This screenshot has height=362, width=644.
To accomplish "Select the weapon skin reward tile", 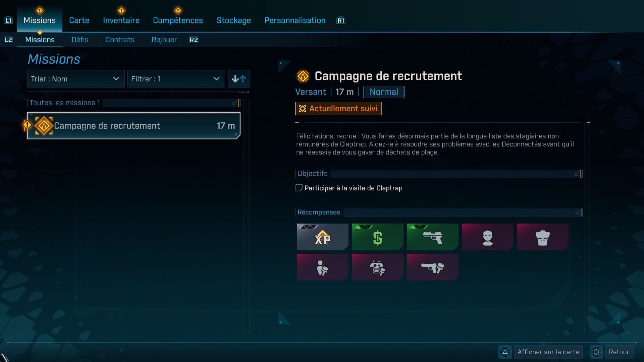I will point(432,267).
